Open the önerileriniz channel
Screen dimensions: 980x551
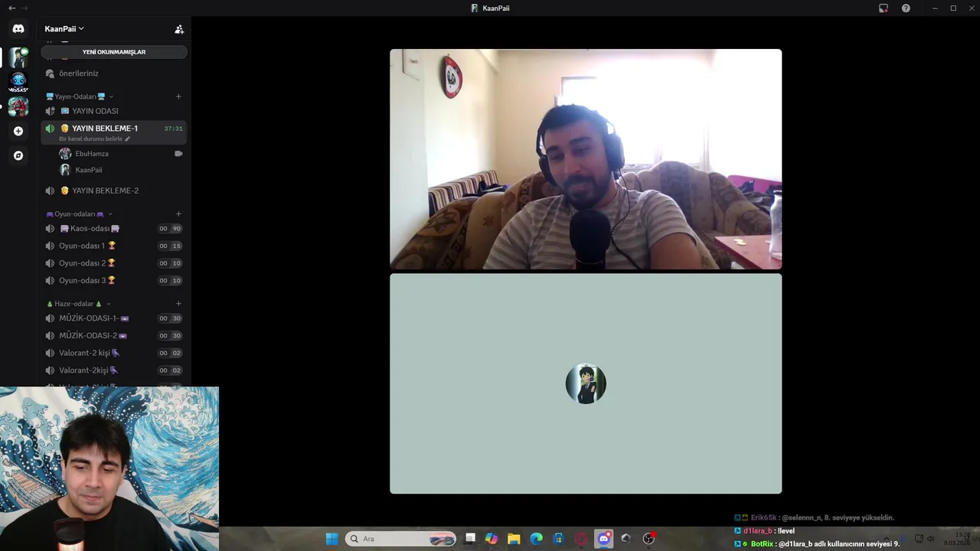[114, 73]
